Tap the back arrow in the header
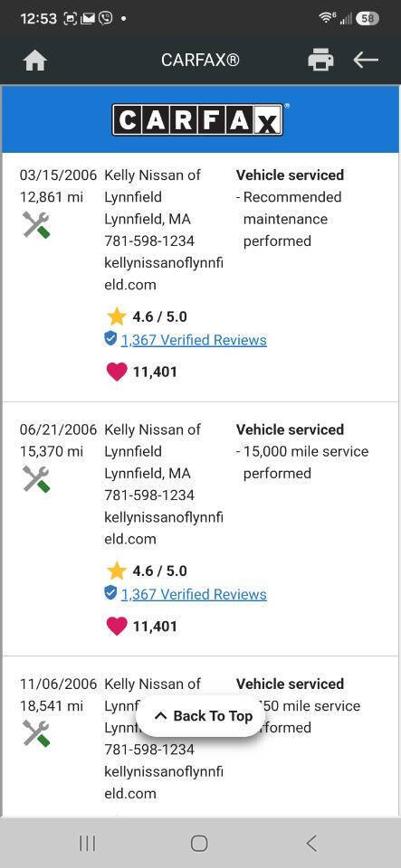Image resolution: width=401 pixels, height=868 pixels. click(x=366, y=60)
